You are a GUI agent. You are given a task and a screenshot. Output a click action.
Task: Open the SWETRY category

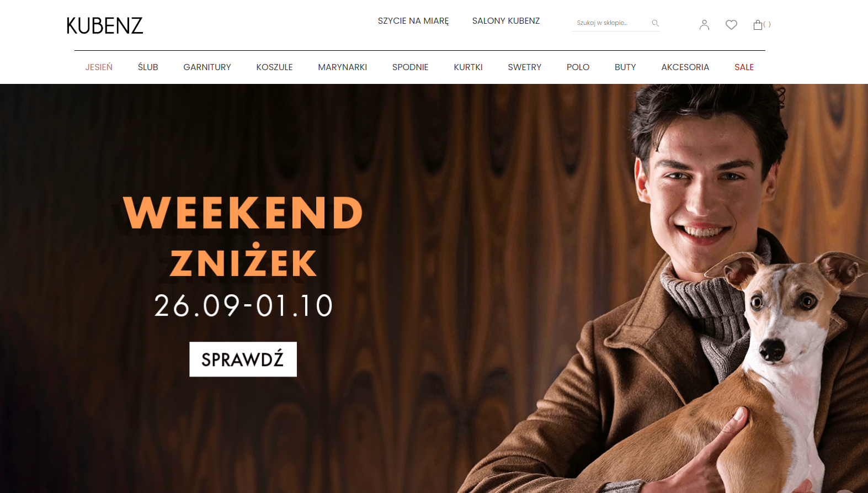coord(524,67)
